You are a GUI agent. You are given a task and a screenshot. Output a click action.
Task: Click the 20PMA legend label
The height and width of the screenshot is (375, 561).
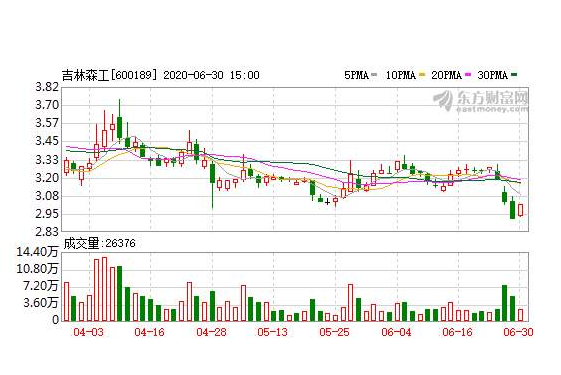pos(446,75)
